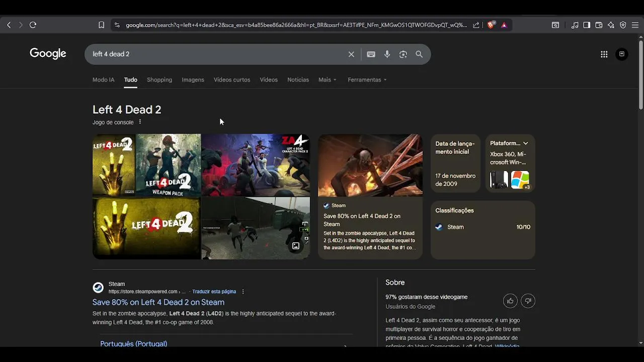Click the browser forward arrow
The width and height of the screenshot is (644, 362).
pos(21,25)
